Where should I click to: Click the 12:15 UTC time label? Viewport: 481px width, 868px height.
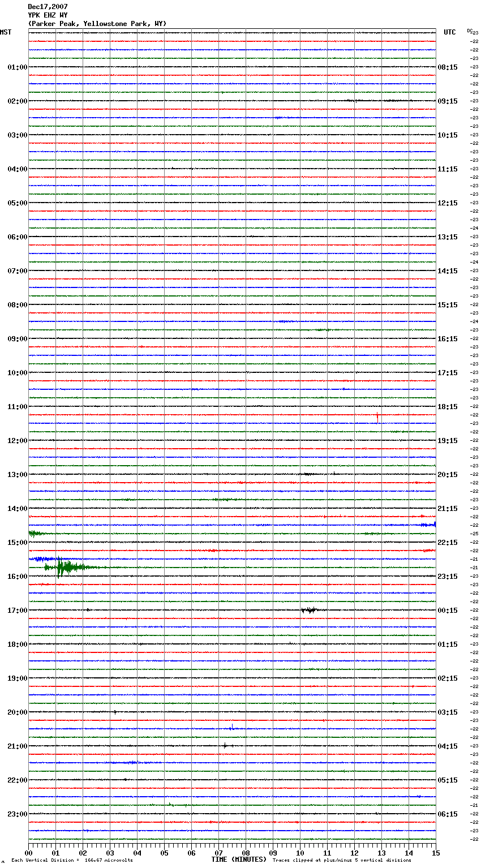coord(448,203)
